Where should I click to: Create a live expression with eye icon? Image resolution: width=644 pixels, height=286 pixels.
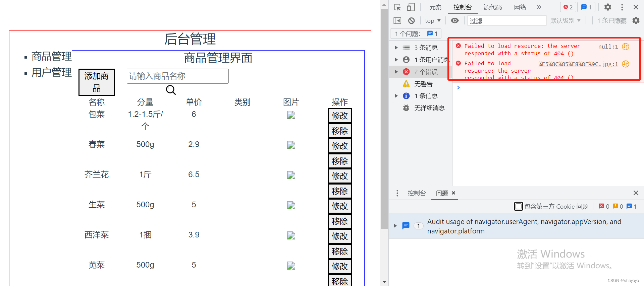[x=454, y=21]
